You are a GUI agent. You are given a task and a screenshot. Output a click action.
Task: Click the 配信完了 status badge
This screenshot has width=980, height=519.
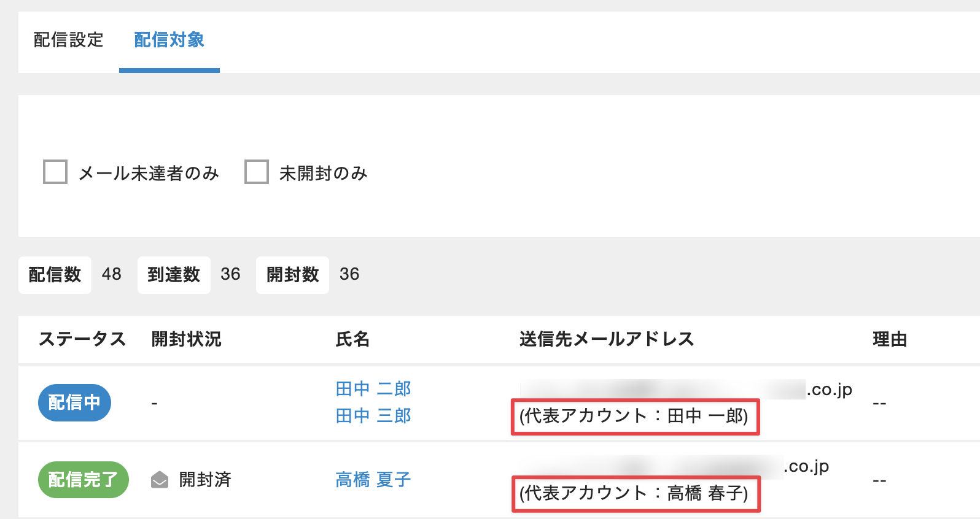pyautogui.click(x=83, y=480)
